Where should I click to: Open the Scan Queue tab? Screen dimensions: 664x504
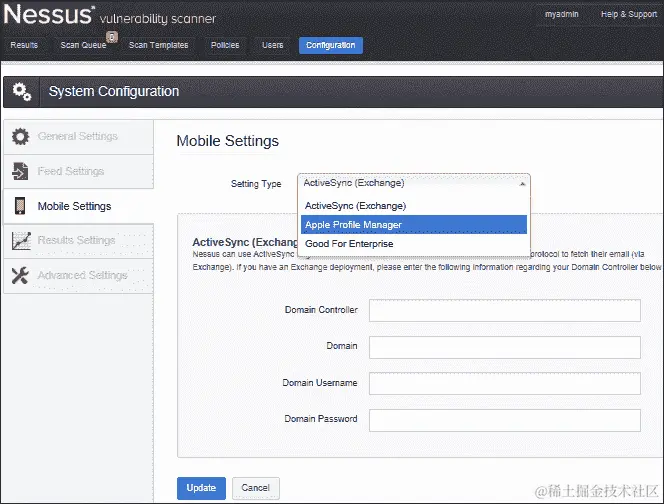(83, 45)
